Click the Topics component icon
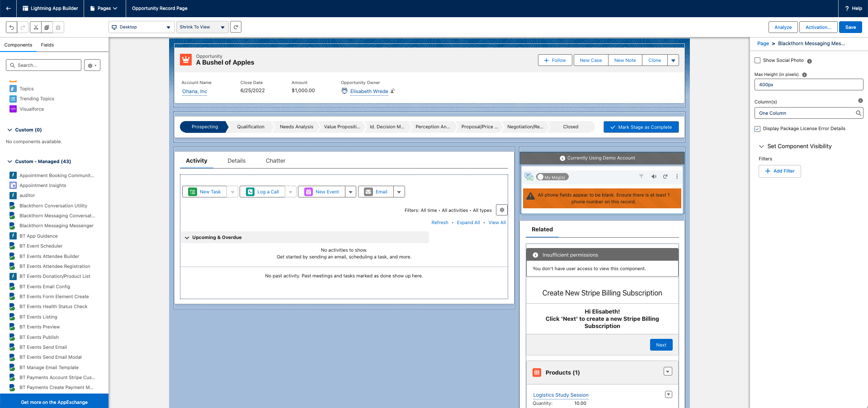The height and width of the screenshot is (408, 868). coord(13,89)
